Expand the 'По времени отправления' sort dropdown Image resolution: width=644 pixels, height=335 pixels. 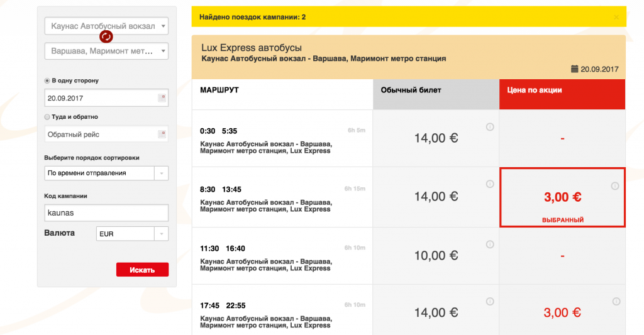(106, 173)
